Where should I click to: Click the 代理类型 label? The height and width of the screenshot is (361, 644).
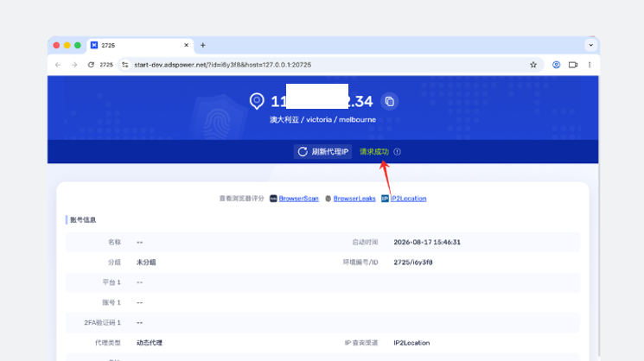click(107, 343)
